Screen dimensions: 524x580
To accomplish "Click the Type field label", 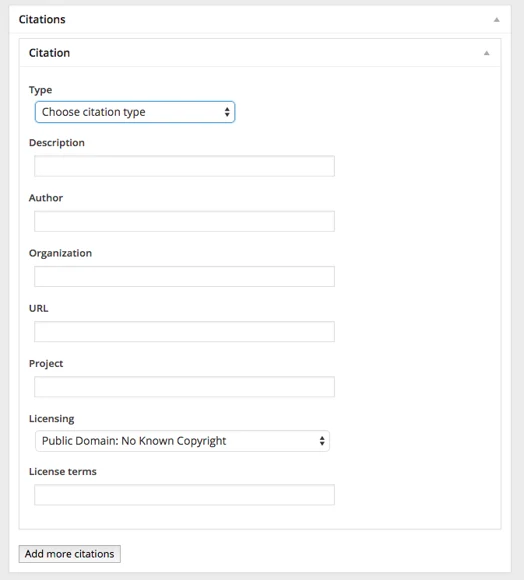I will click(40, 90).
